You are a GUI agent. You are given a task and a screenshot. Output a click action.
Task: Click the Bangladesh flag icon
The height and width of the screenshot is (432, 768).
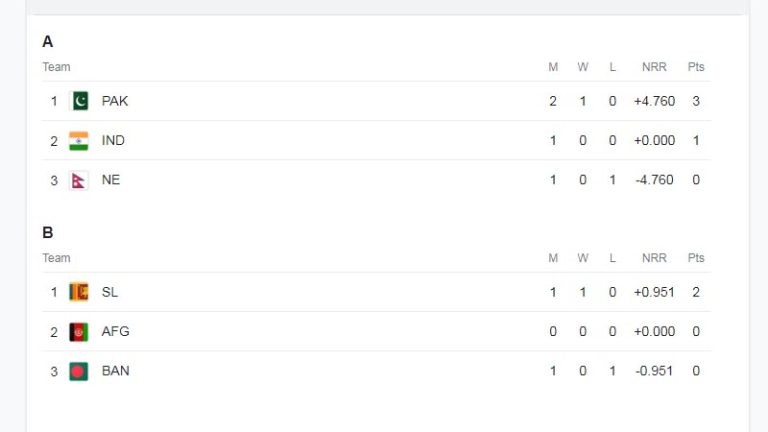79,371
